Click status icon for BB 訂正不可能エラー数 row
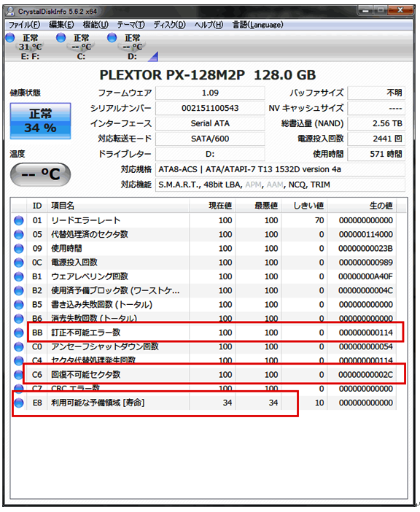This screenshot has height=512, width=420. point(19,333)
